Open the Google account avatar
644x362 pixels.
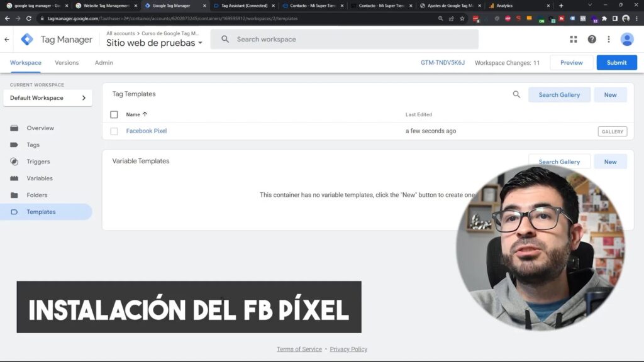pyautogui.click(x=627, y=39)
